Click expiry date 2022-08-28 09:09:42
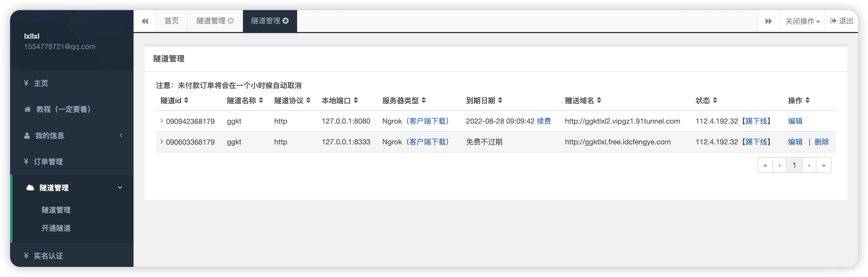The width and height of the screenshot is (868, 277). pos(500,121)
